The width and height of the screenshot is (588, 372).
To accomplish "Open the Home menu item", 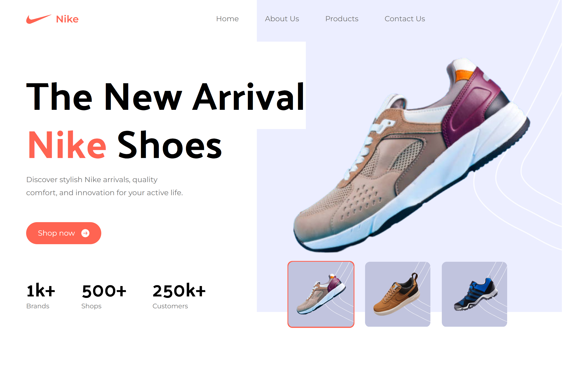I will [227, 19].
